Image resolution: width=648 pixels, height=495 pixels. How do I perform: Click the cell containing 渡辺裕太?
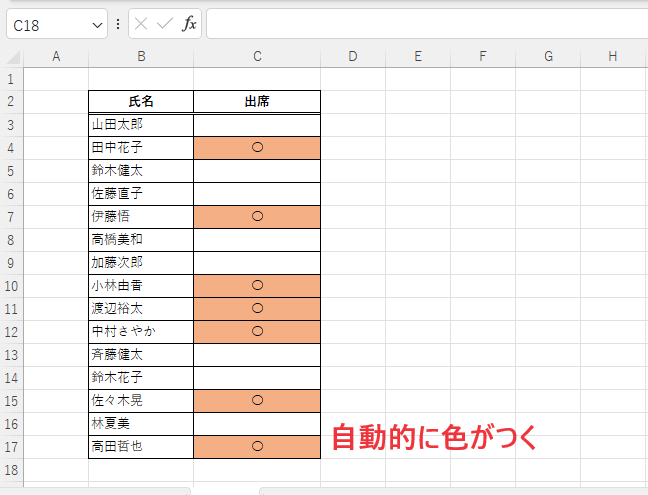click(141, 309)
